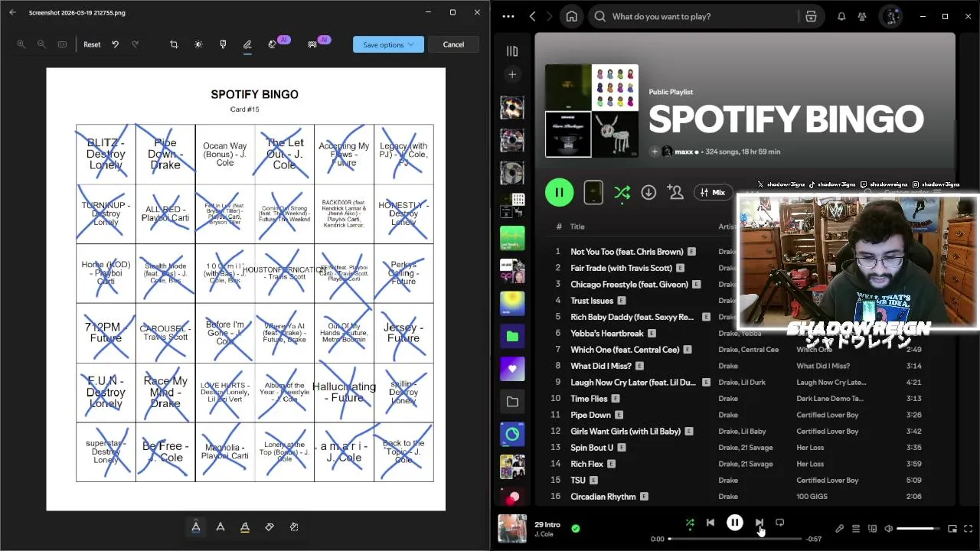Cancel editing in Photos
Viewport: 980px width, 551px height.
453,44
